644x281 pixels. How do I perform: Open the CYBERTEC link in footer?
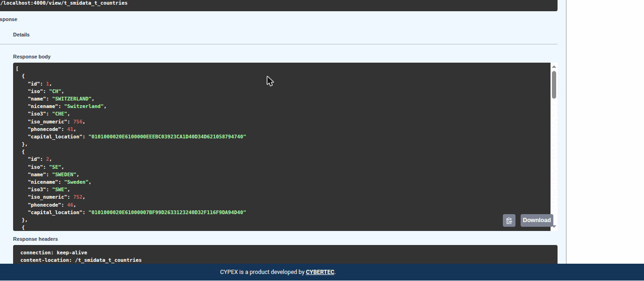[x=320, y=272]
